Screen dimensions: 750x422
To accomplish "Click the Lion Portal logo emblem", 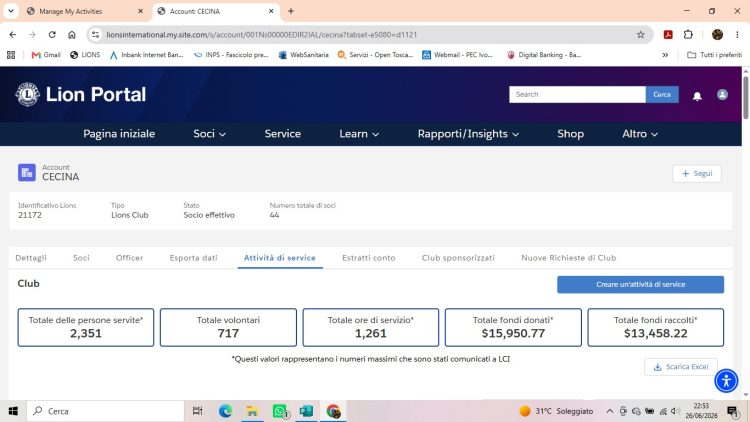I will [27, 94].
